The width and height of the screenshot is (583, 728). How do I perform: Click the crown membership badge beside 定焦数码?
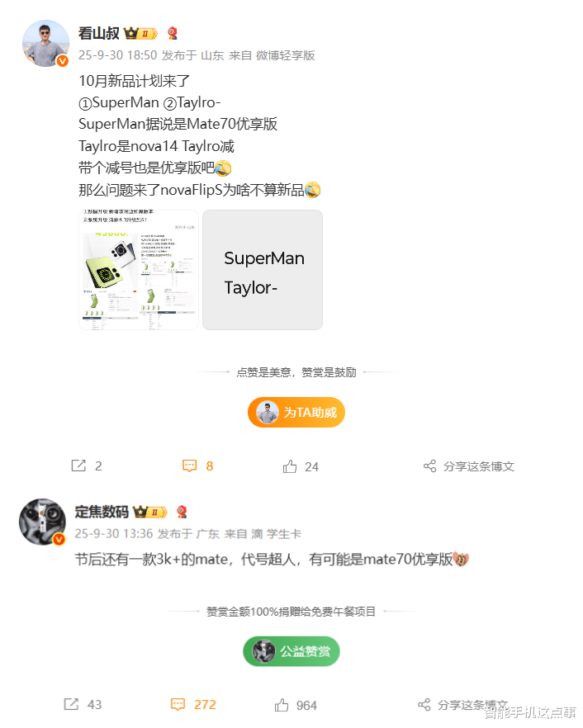tap(150, 512)
